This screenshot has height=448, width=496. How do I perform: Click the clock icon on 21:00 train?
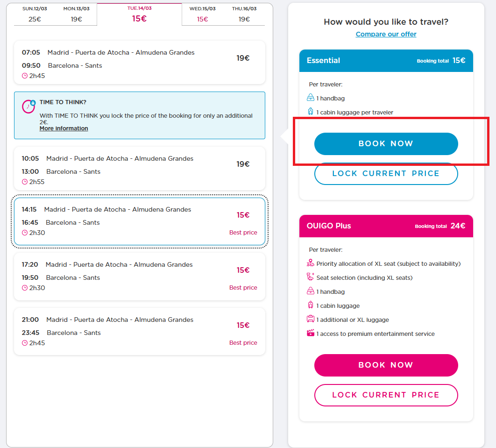click(x=25, y=343)
